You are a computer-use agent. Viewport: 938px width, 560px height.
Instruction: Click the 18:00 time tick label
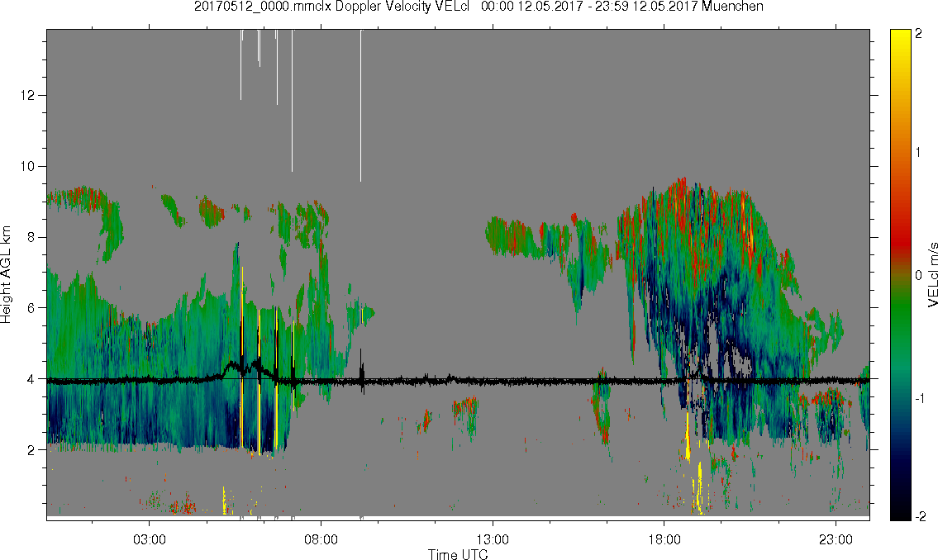(664, 539)
